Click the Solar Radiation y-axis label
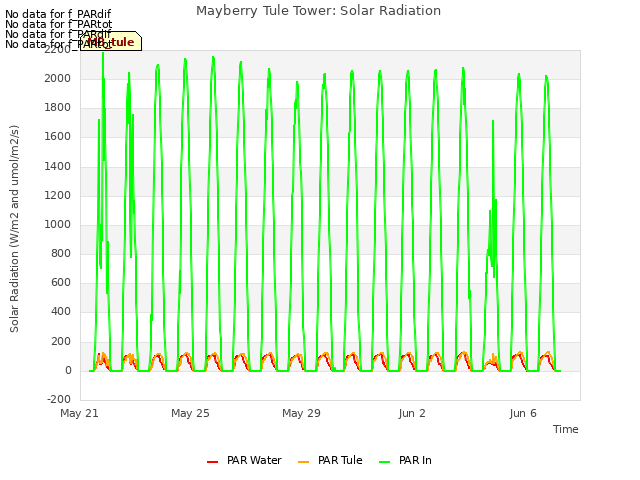The width and height of the screenshot is (640, 480). pos(14,229)
